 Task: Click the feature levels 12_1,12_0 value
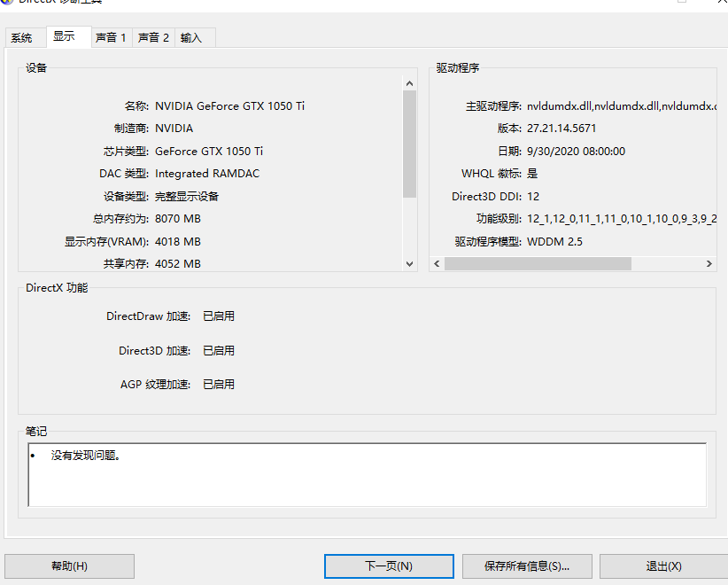(622, 218)
